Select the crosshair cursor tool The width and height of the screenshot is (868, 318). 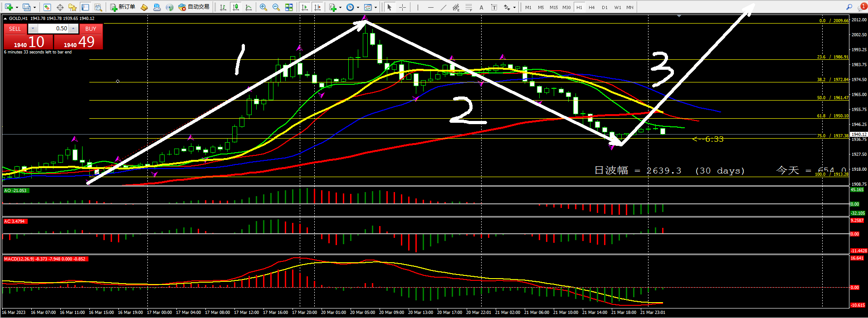pos(402,7)
